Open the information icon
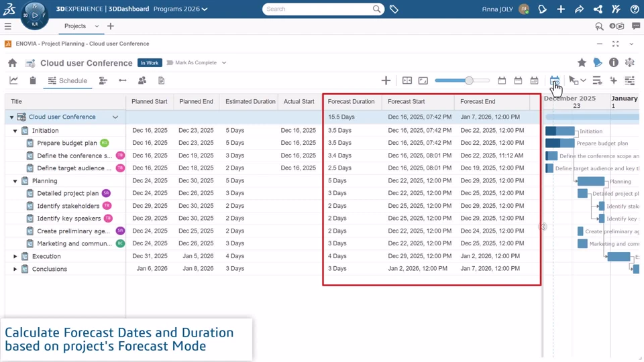This screenshot has width=644, height=362. click(x=614, y=62)
